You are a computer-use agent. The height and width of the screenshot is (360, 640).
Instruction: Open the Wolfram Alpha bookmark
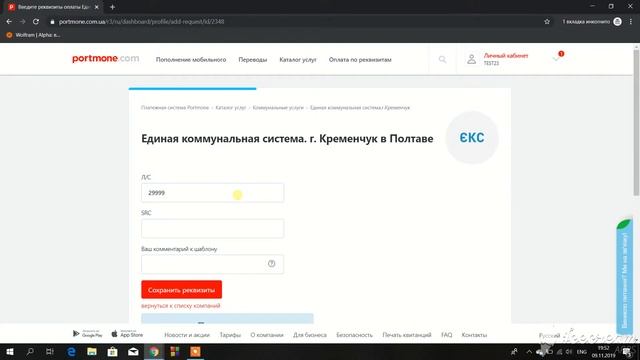33,35
